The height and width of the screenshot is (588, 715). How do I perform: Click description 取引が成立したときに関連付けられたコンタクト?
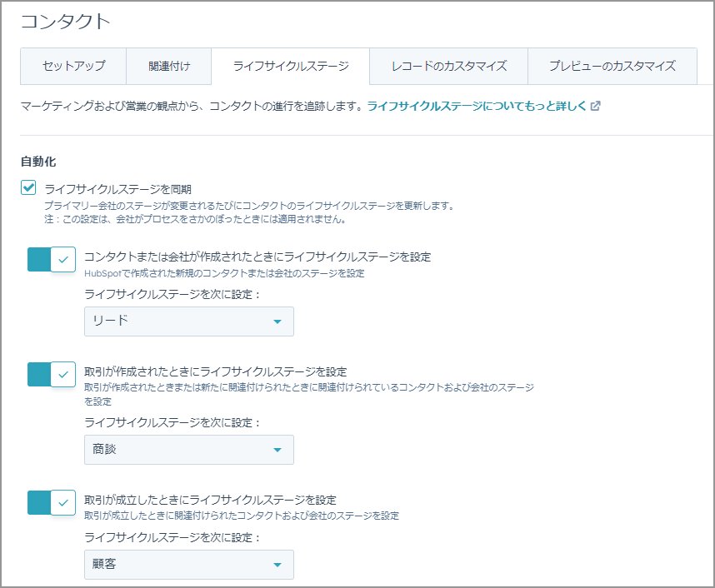(x=242, y=516)
